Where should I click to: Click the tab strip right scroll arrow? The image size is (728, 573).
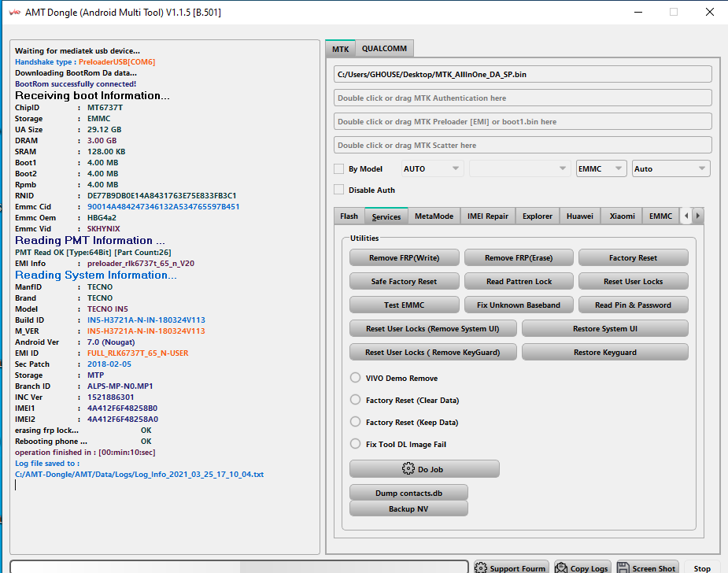coord(697,216)
